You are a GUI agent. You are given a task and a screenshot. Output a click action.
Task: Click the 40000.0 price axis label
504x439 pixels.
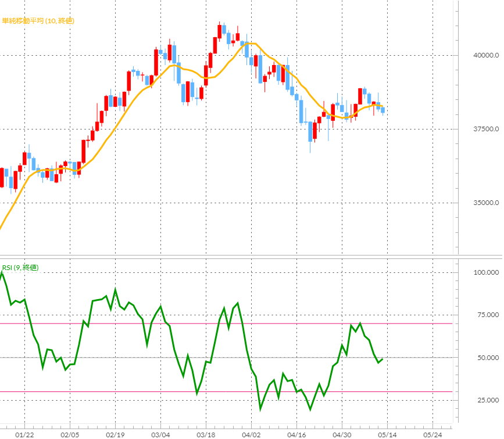486,55
